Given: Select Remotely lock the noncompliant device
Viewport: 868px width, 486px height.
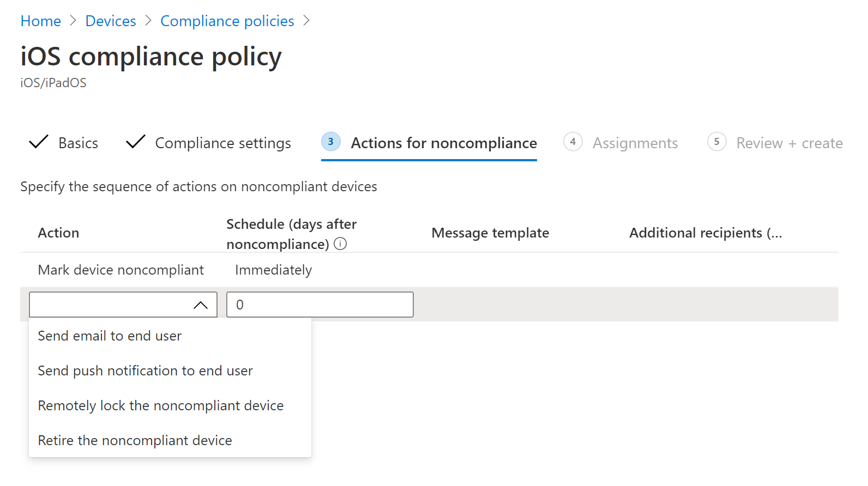Looking at the screenshot, I should pos(161,406).
